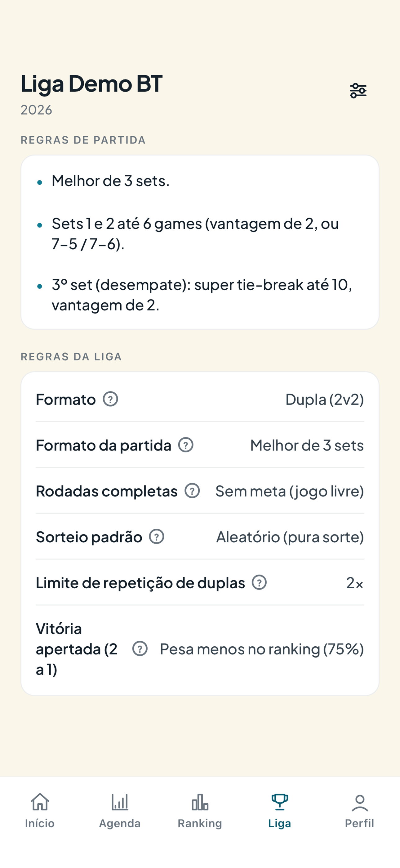Show help for Sorteio padrão
Image resolution: width=400 pixels, height=868 pixels.
(x=157, y=536)
